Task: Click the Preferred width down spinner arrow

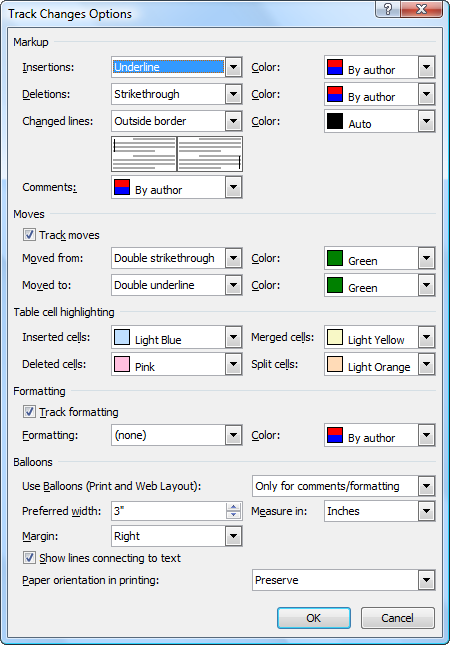Action: point(233,515)
